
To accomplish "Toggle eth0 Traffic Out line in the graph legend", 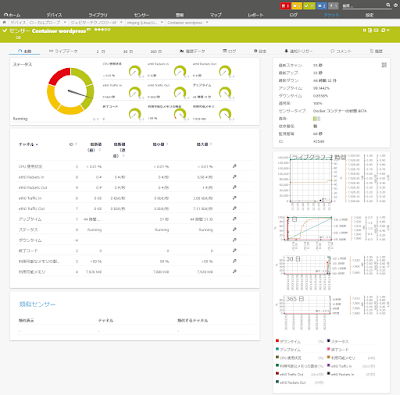I will pyautogui.click(x=289, y=374).
